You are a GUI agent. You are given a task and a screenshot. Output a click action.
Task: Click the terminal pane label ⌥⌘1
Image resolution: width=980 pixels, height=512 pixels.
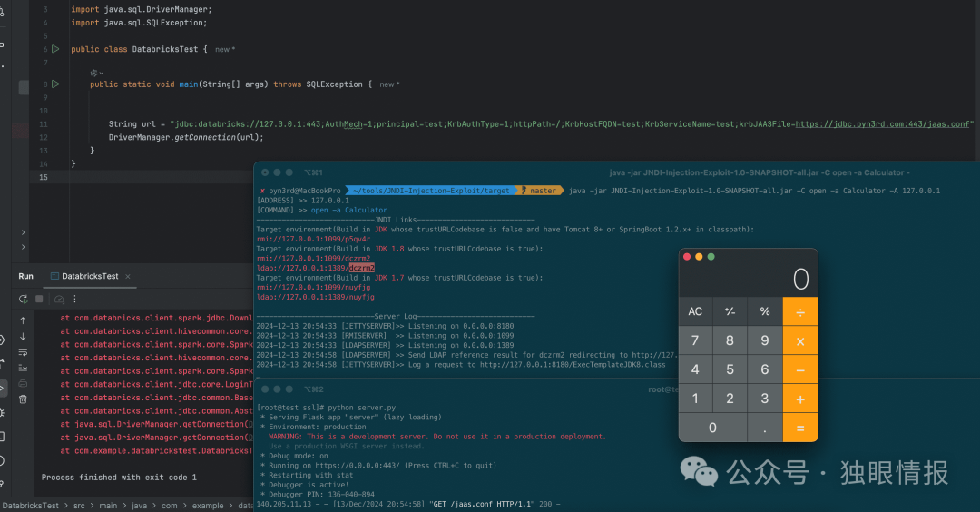pos(313,172)
